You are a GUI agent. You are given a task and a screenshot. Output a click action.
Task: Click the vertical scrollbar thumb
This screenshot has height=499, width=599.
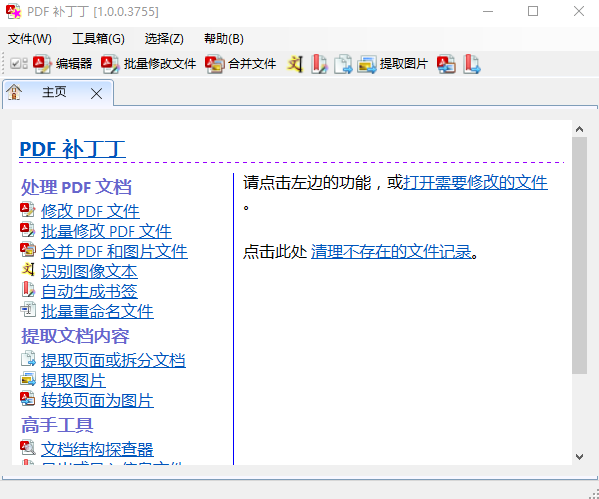(579, 255)
